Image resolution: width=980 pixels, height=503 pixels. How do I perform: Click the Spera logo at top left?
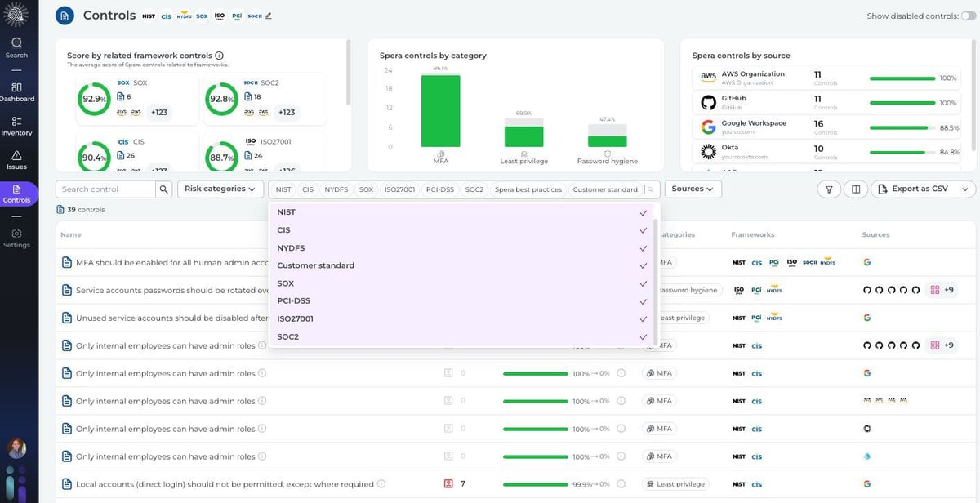[x=16, y=14]
